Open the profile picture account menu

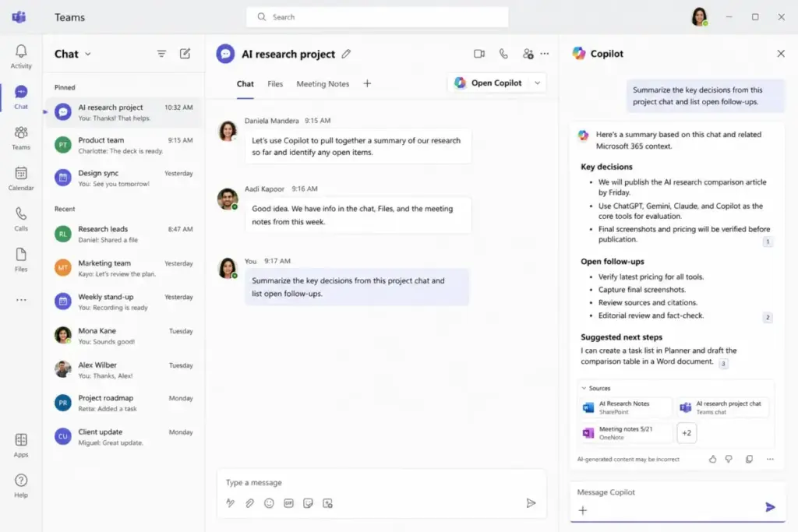coord(699,17)
